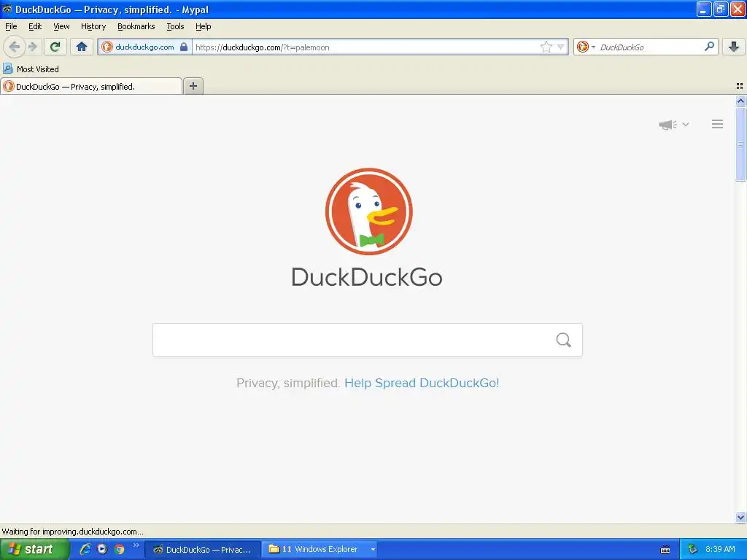Click the scrollbar down arrow
Viewport: 747px width, 560px height.
pyautogui.click(x=740, y=517)
